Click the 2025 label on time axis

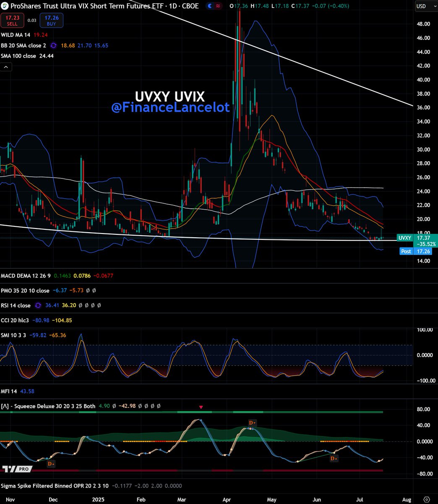tap(98, 499)
